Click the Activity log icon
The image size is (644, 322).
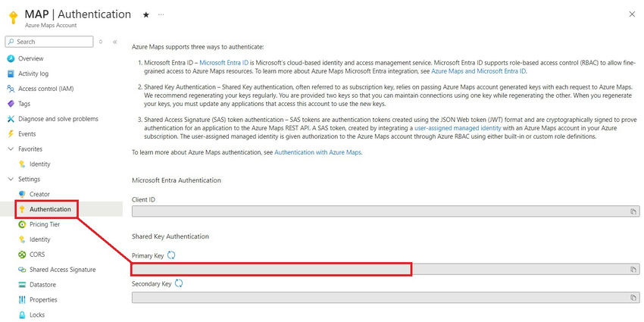(11, 73)
